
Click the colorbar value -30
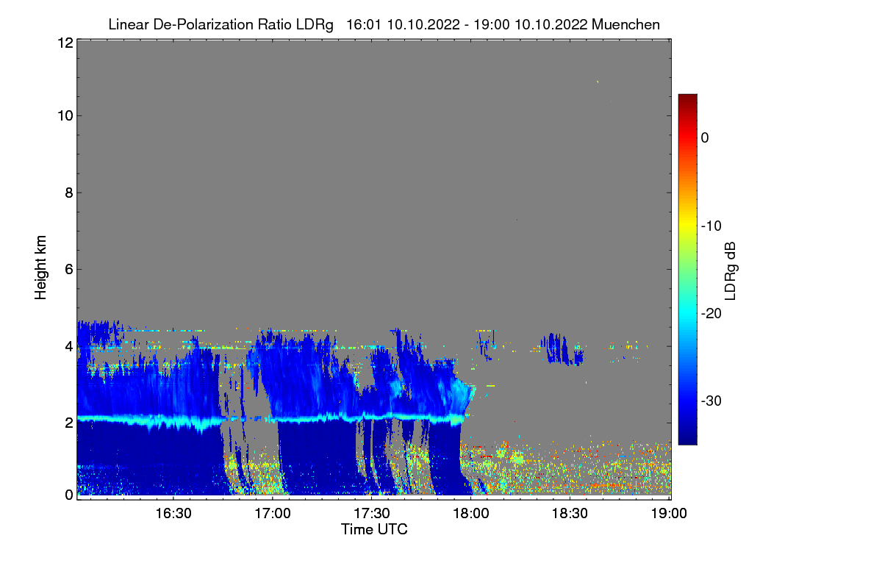click(711, 401)
